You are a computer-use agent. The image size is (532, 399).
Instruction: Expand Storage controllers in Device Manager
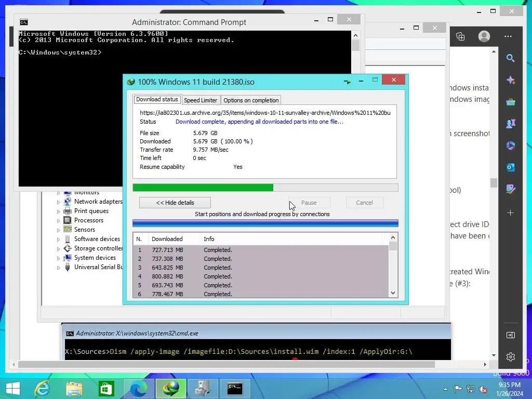(58, 249)
